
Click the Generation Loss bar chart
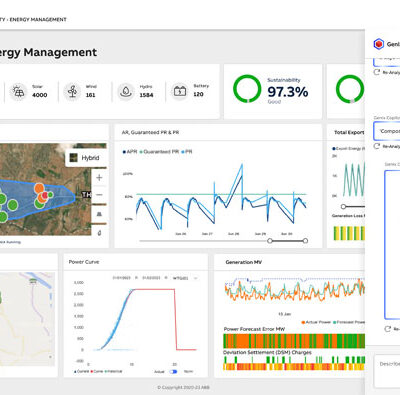(349, 233)
